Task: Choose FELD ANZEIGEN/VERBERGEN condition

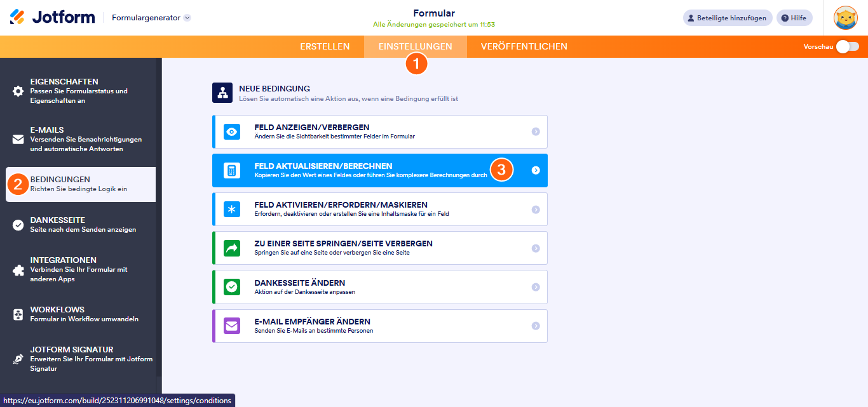Action: 380,131
